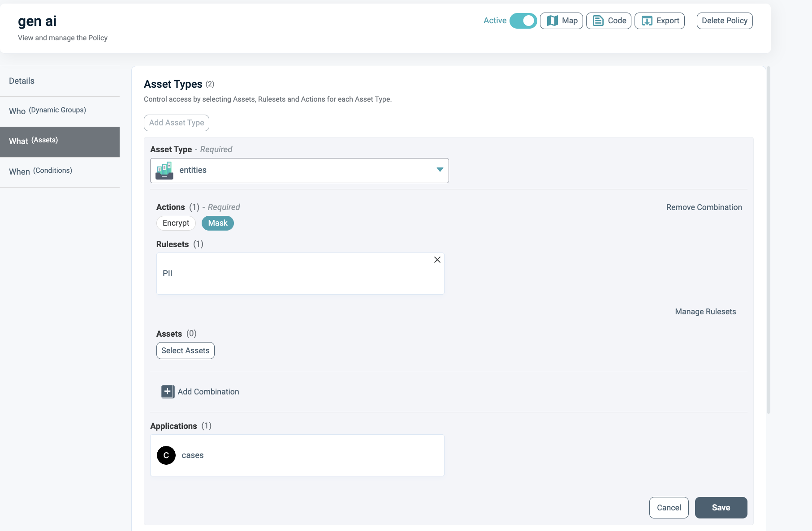Toggle the Mask action chip
The width and height of the screenshot is (812, 531).
(x=218, y=223)
